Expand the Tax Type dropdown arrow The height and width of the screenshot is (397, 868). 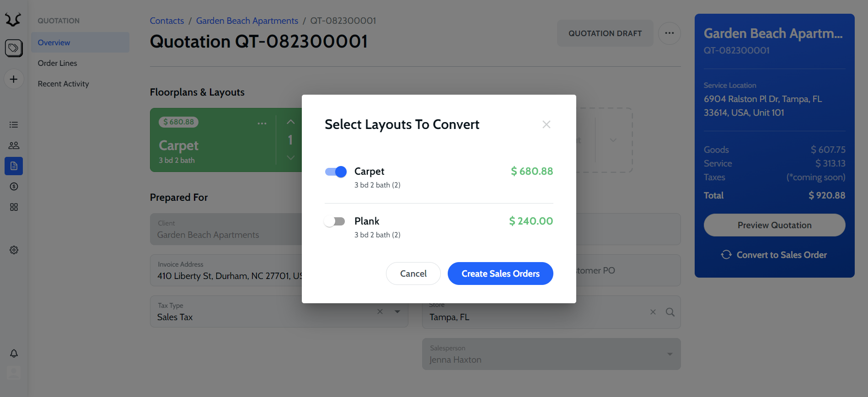click(397, 311)
